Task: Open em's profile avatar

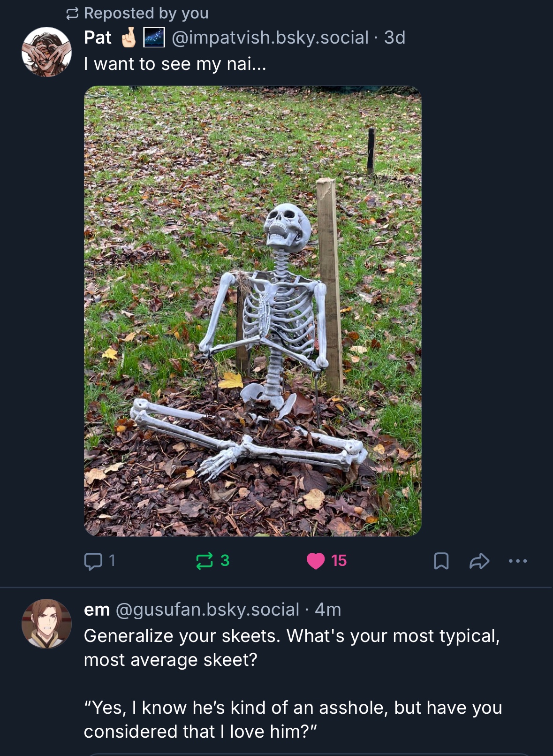Action: 46,624
